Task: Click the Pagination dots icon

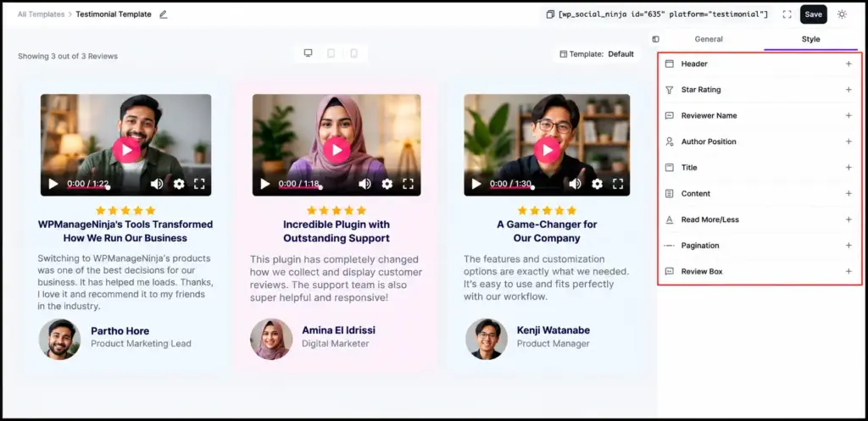Action: (670, 246)
